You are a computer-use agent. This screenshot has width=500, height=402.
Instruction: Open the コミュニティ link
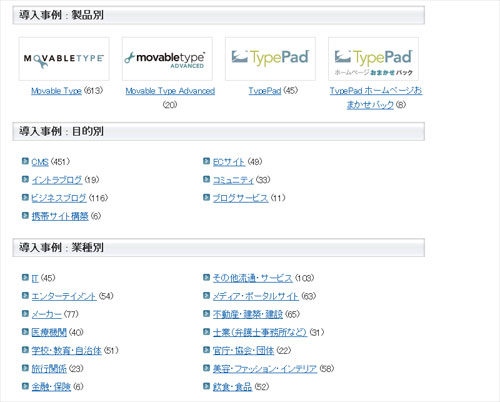click(x=233, y=180)
